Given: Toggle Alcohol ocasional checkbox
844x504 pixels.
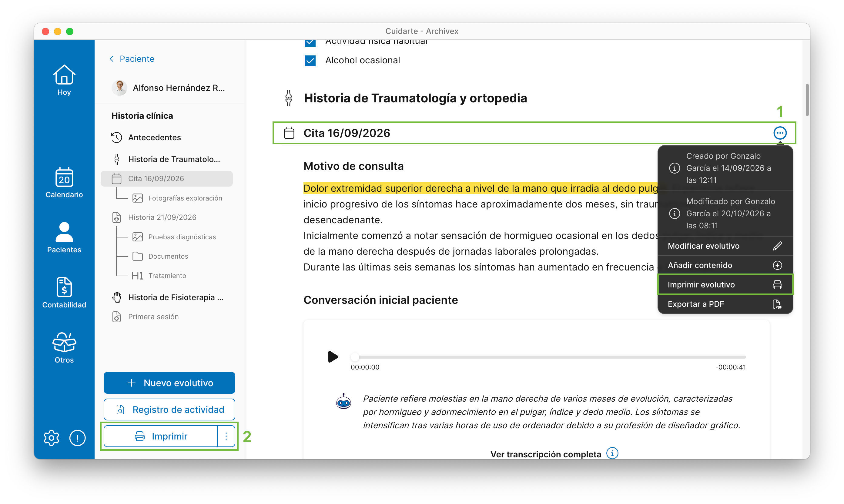Looking at the screenshot, I should tap(310, 61).
